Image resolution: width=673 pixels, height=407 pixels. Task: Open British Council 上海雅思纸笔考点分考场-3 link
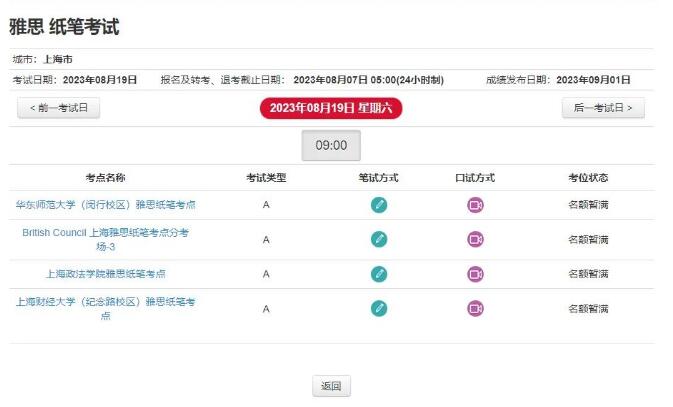(x=106, y=240)
